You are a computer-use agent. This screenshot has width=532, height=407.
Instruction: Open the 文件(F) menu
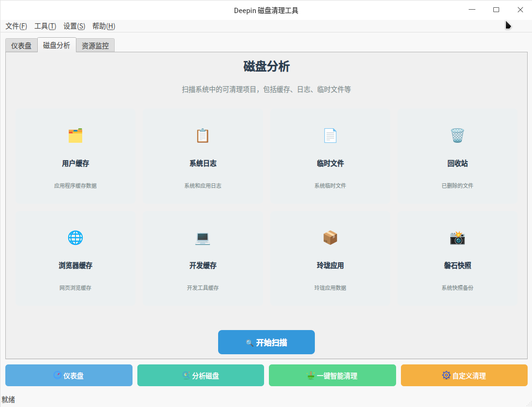16,26
